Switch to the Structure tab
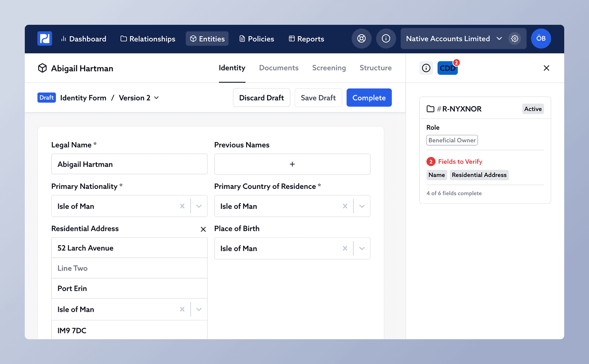The height and width of the screenshot is (364, 589). [x=376, y=68]
